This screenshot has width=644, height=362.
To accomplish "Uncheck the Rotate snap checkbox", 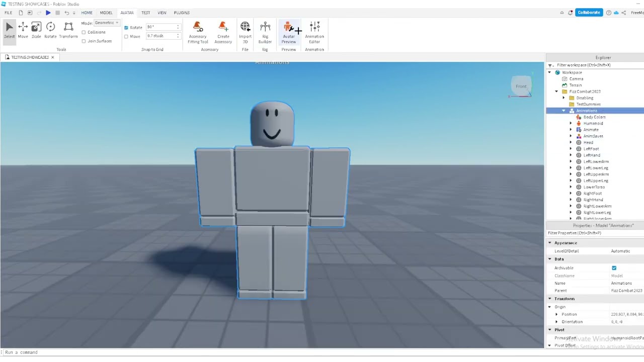I will pos(126,27).
